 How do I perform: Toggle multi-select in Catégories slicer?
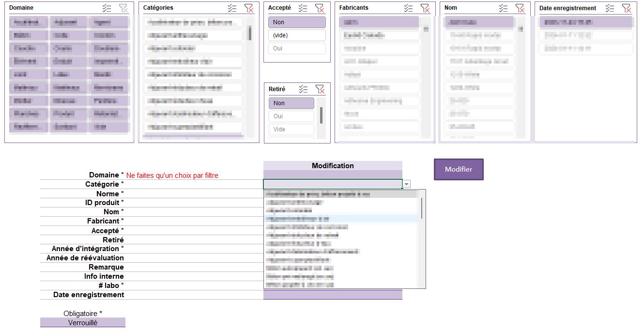click(x=232, y=8)
